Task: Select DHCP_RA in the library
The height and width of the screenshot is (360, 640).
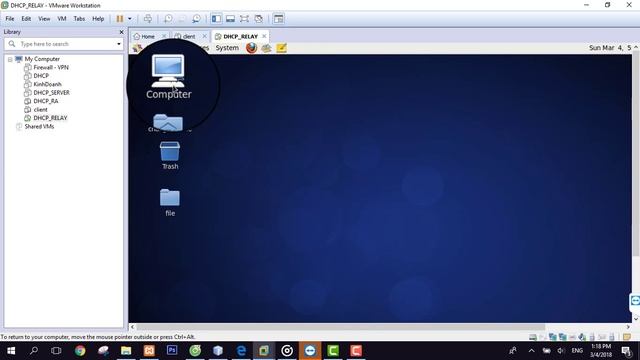Action: (x=46, y=101)
